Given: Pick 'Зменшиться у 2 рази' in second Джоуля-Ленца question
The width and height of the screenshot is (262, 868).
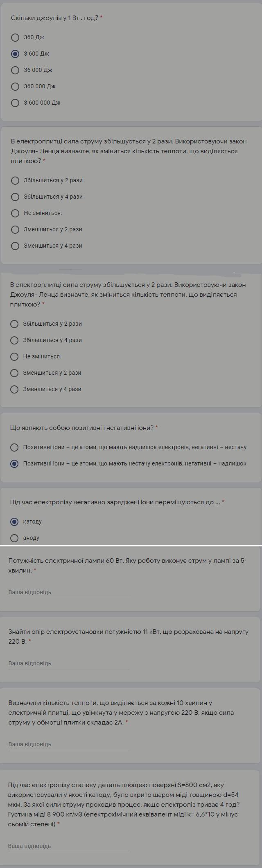Looking at the screenshot, I should [14, 373].
